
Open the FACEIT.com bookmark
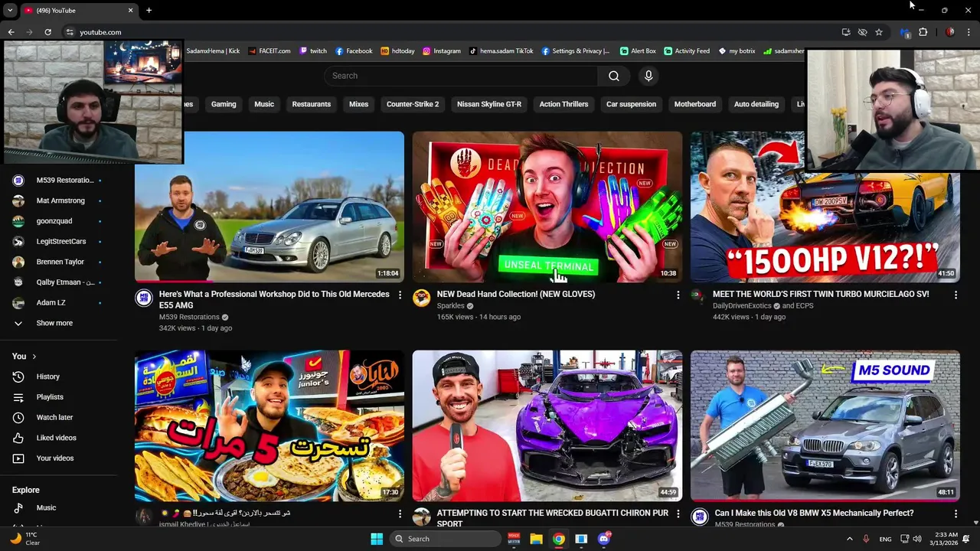click(269, 51)
